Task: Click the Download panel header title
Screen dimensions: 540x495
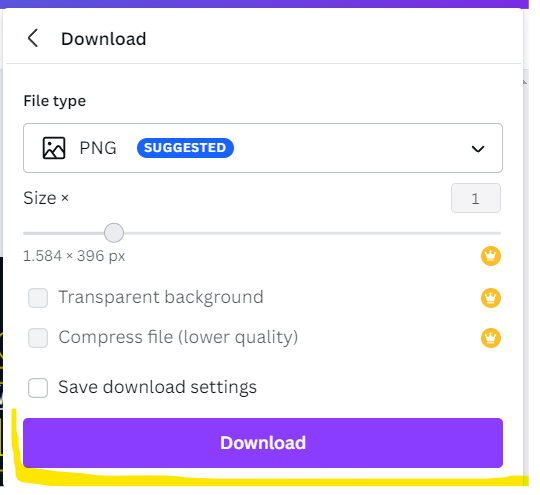Action: (x=104, y=39)
